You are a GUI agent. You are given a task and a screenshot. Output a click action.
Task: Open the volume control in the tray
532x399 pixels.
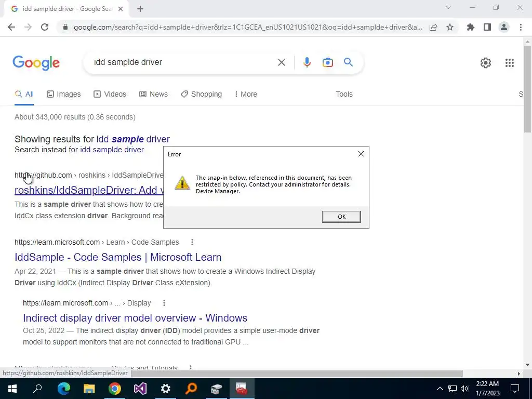point(464,389)
